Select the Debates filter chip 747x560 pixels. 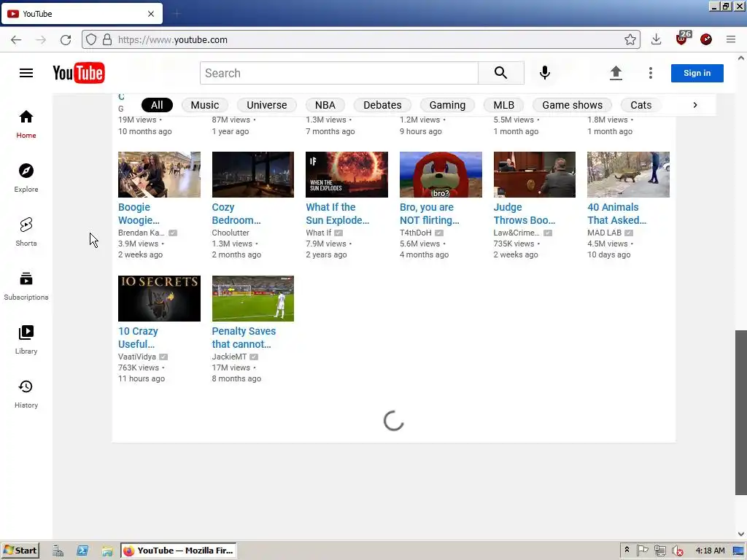click(x=382, y=105)
